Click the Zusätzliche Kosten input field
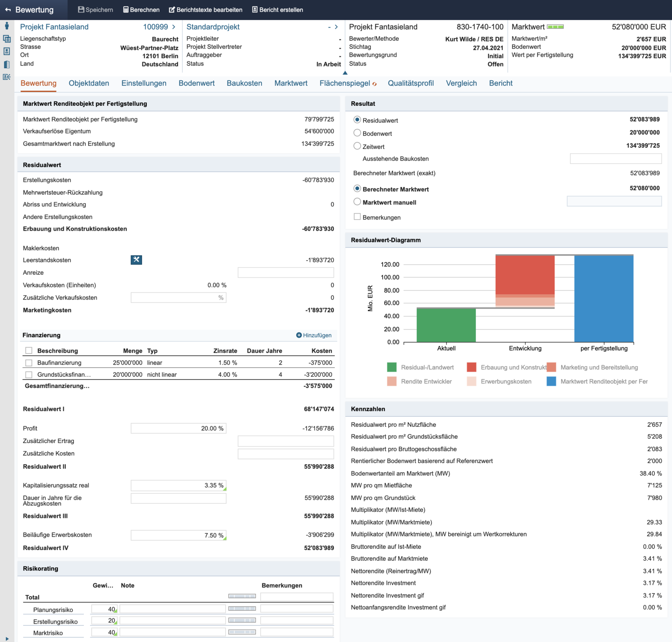The height and width of the screenshot is (642, 672). click(285, 453)
